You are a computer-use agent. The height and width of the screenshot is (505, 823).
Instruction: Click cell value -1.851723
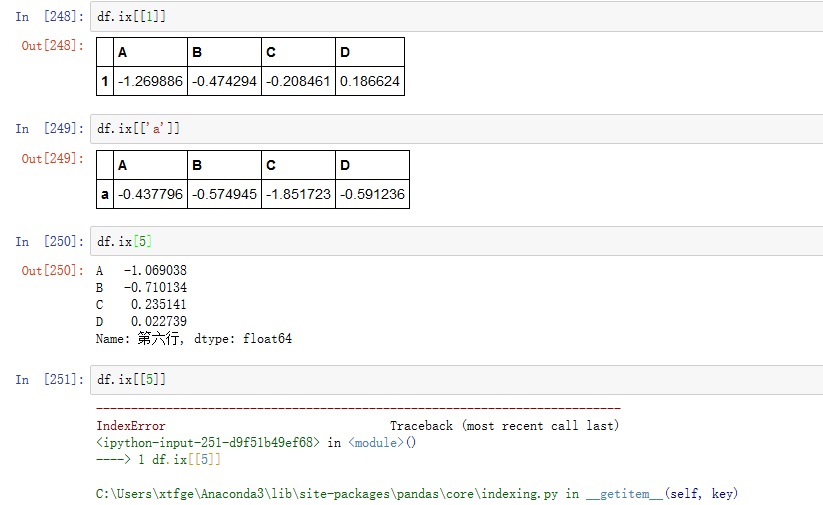coord(298,194)
